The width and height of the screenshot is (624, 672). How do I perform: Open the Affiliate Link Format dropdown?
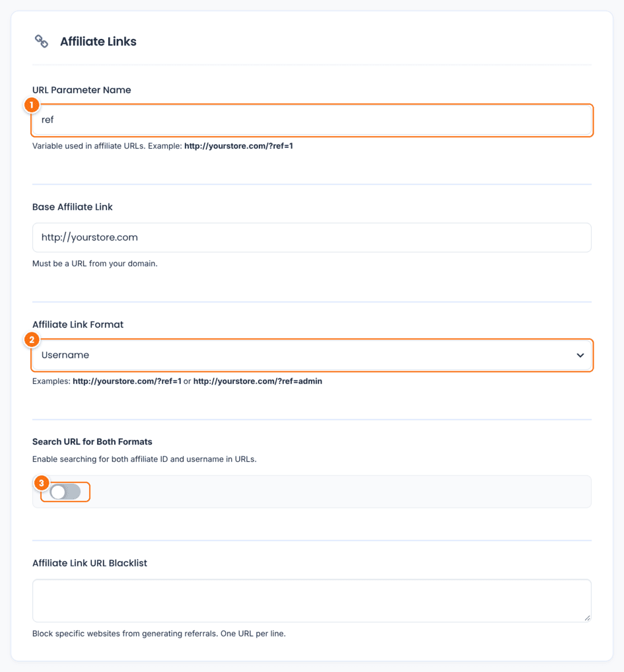[312, 355]
